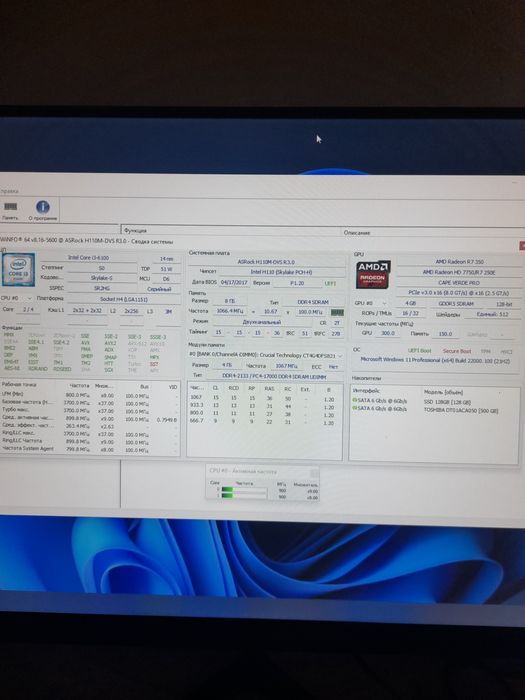Click the Функция column header
Image resolution: width=525 pixels, height=700 pixels.
pyautogui.click(x=135, y=230)
